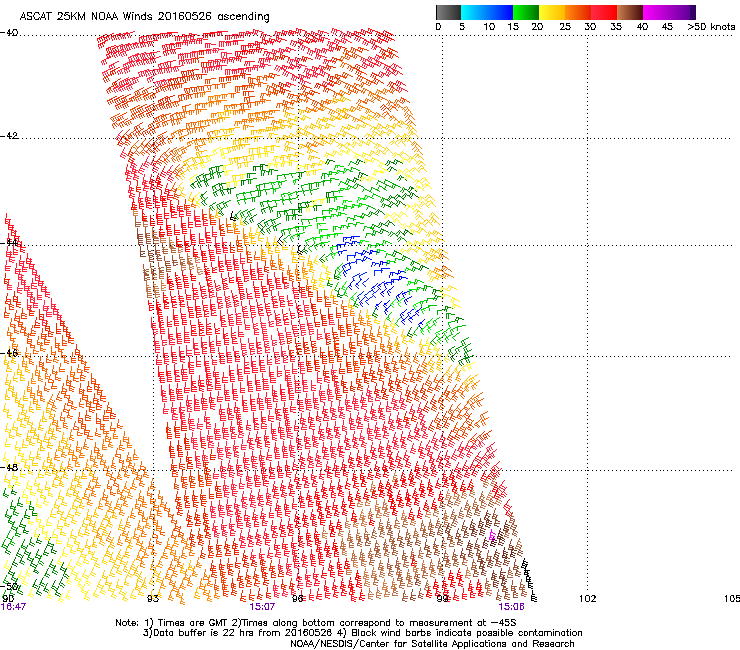This screenshot has width=740, height=650.
Task: Click the legend scale value '15'
Action: pos(513,27)
